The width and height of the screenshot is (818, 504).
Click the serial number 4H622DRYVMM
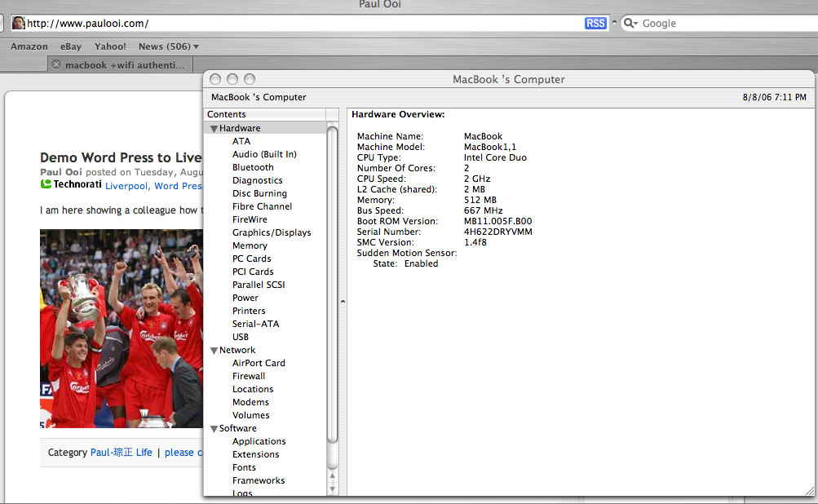pyautogui.click(x=498, y=232)
